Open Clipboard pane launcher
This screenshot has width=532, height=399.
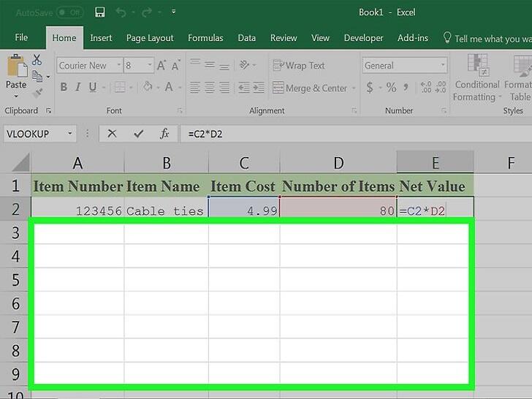point(48,110)
